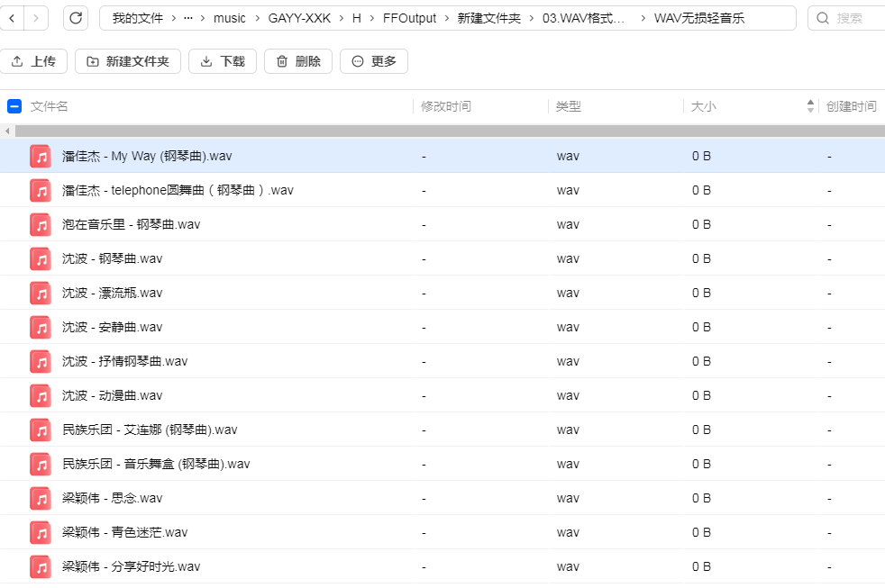Click the 文件名 column header
This screenshot has width=885, height=588.
[49, 106]
